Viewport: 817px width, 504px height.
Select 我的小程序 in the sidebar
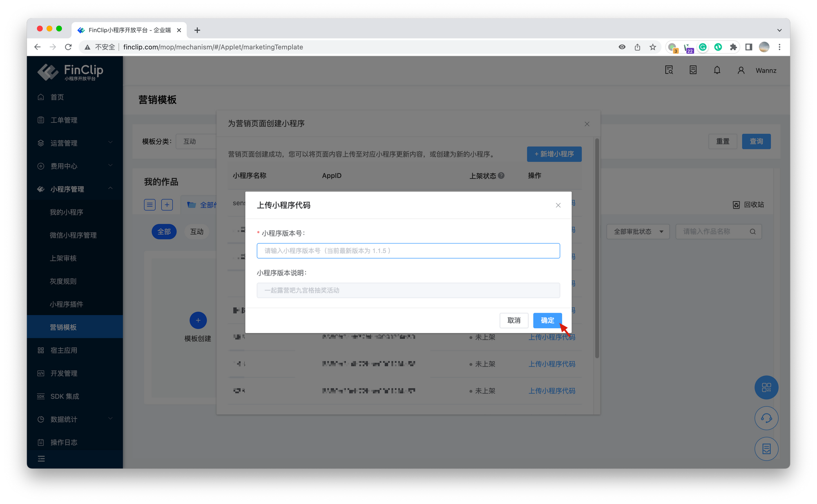click(67, 212)
